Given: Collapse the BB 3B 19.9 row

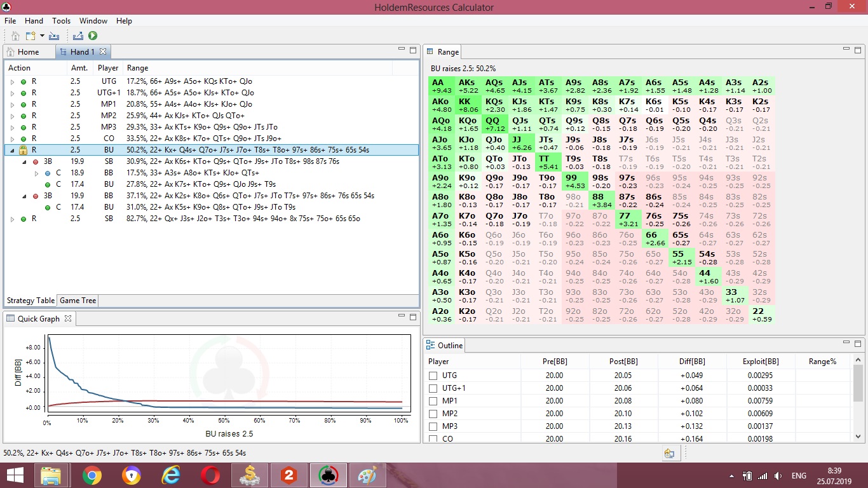Looking at the screenshot, I should [x=24, y=196].
